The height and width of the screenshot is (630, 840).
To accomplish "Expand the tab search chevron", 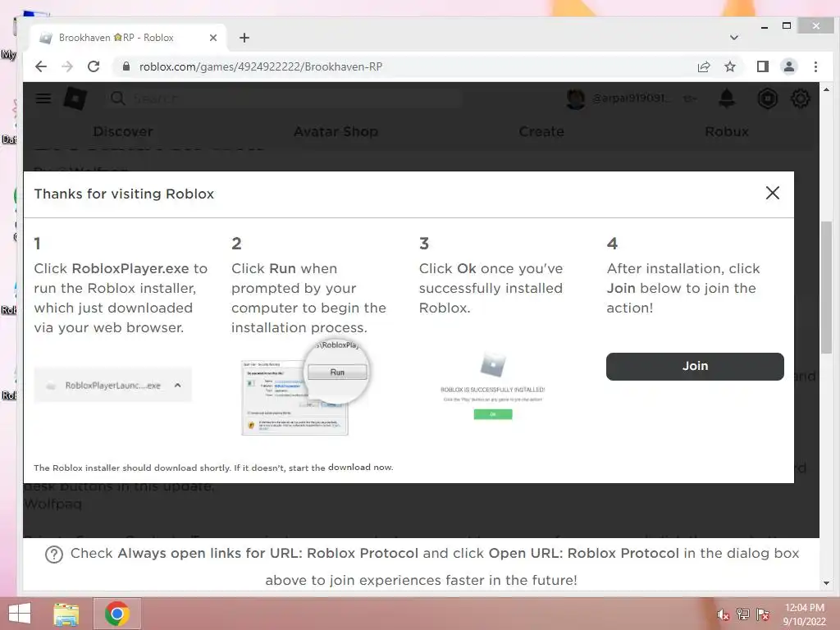I will pos(734,38).
